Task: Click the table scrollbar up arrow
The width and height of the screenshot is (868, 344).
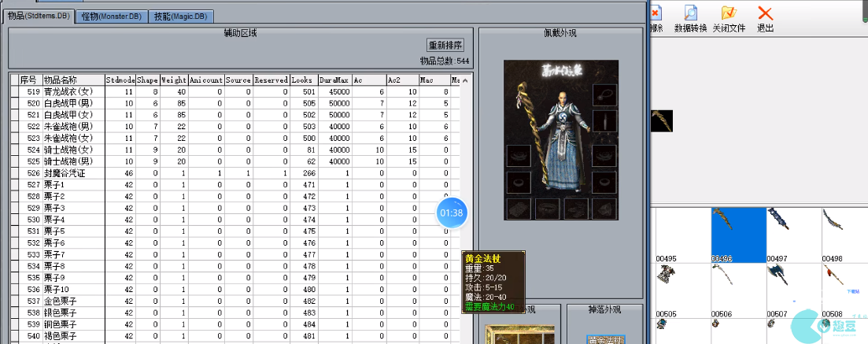Action: pos(465,80)
